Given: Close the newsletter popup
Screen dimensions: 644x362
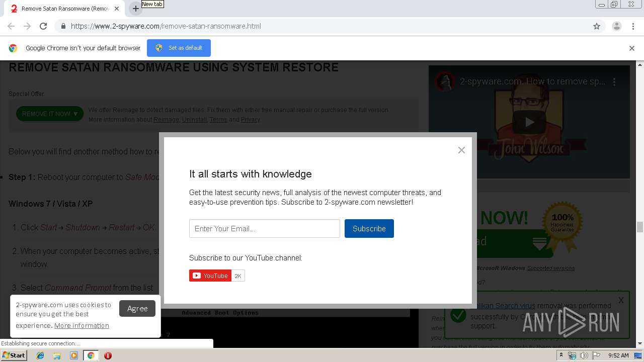Looking at the screenshot, I should (x=461, y=150).
